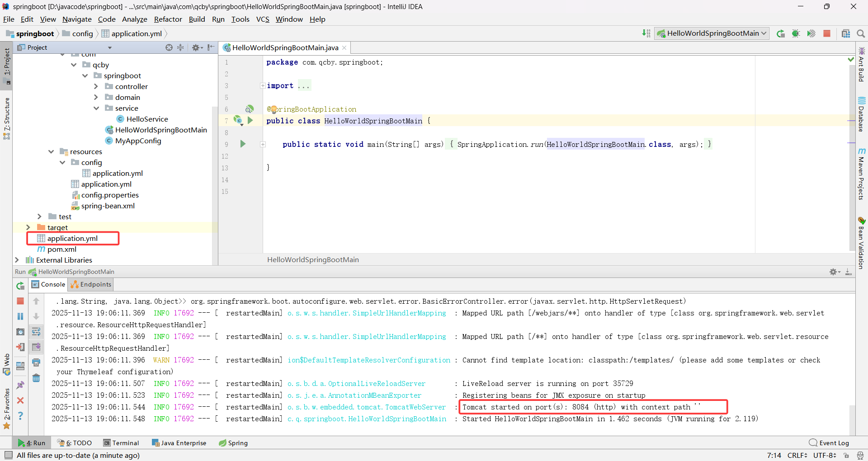Open Search Everywhere magnifier icon
Screen dimensions: 868x461
click(x=861, y=33)
